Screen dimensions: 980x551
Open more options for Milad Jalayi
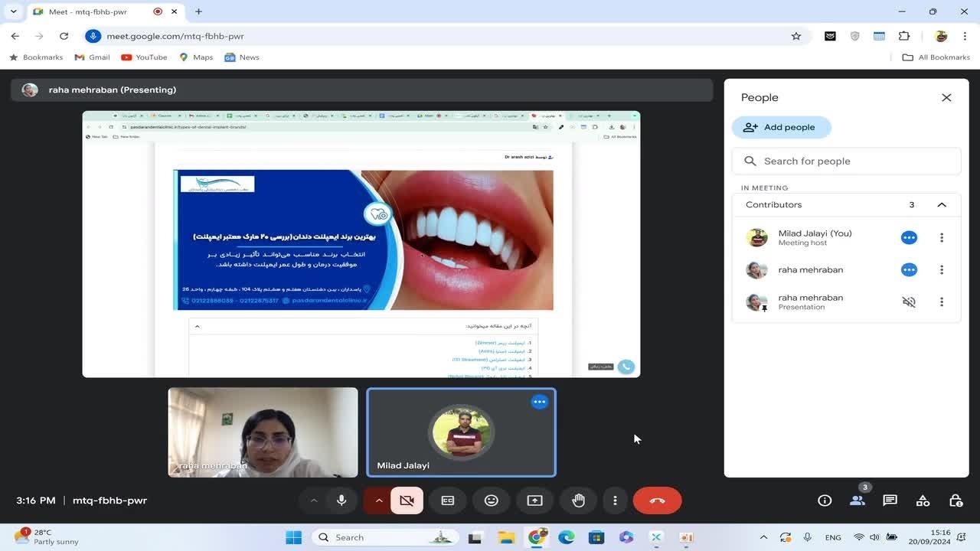coord(942,238)
